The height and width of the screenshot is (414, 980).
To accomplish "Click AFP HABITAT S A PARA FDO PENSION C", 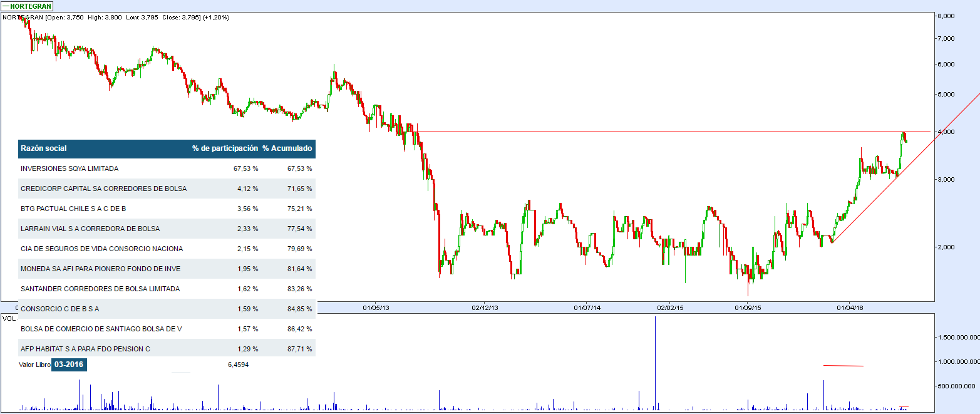I will pyautogui.click(x=85, y=349).
